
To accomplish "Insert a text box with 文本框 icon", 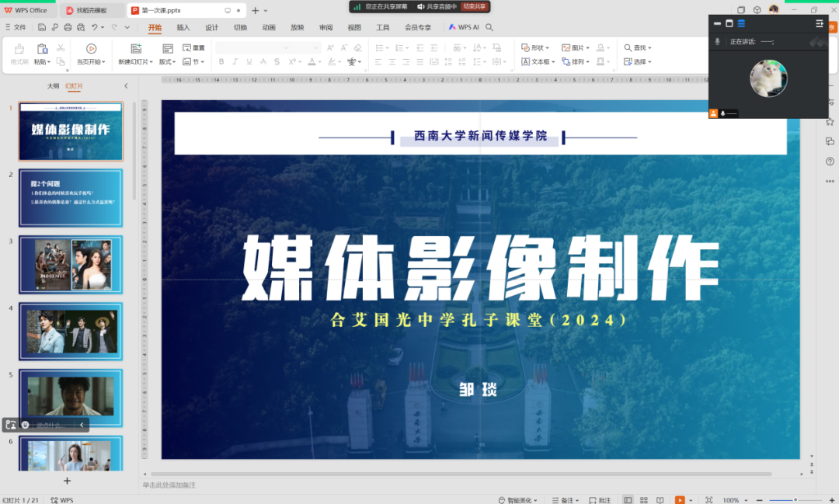I will tap(536, 61).
